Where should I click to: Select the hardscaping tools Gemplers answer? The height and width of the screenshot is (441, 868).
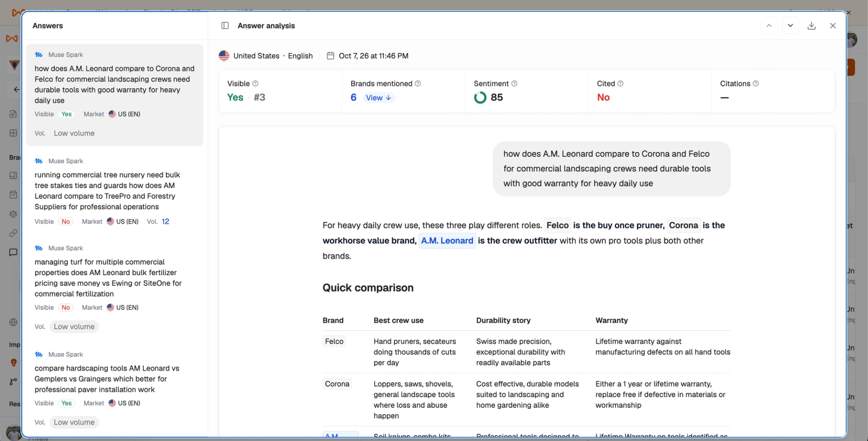[115, 389]
